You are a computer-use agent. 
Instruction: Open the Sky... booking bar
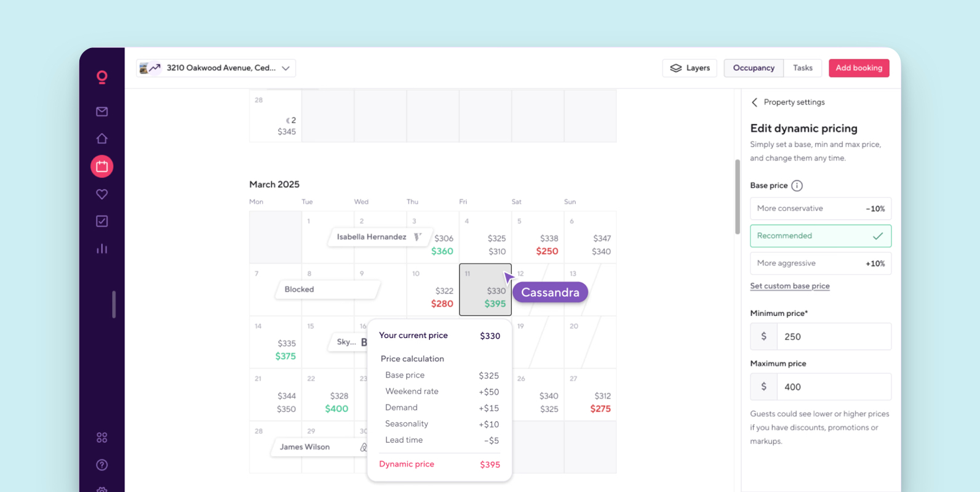349,342
